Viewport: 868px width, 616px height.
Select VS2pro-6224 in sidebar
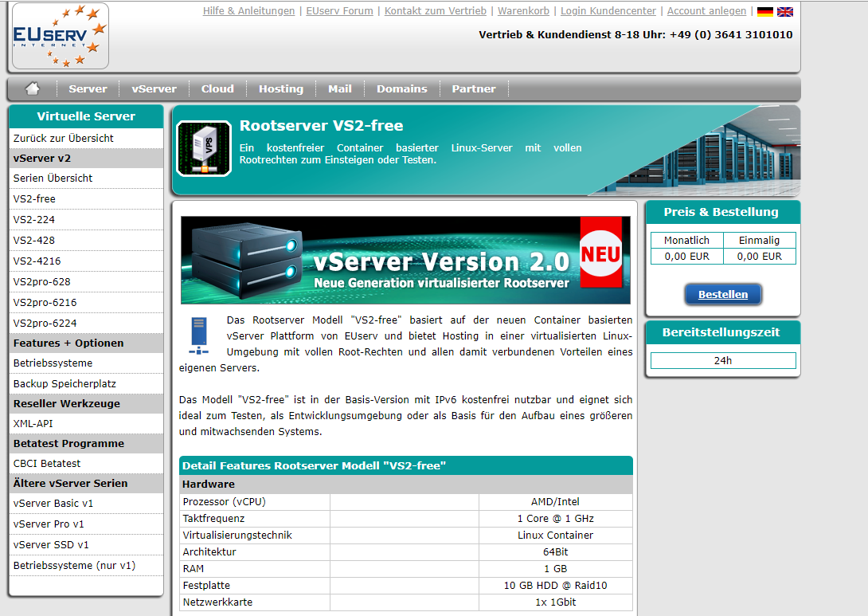pos(86,323)
